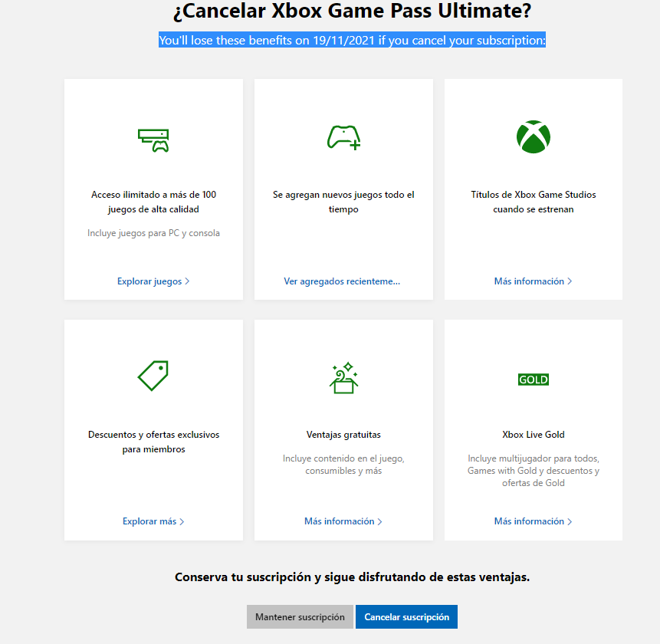Open Más información under Xbox Game Studios
Viewport: 660px width, 644px height.
533,281
